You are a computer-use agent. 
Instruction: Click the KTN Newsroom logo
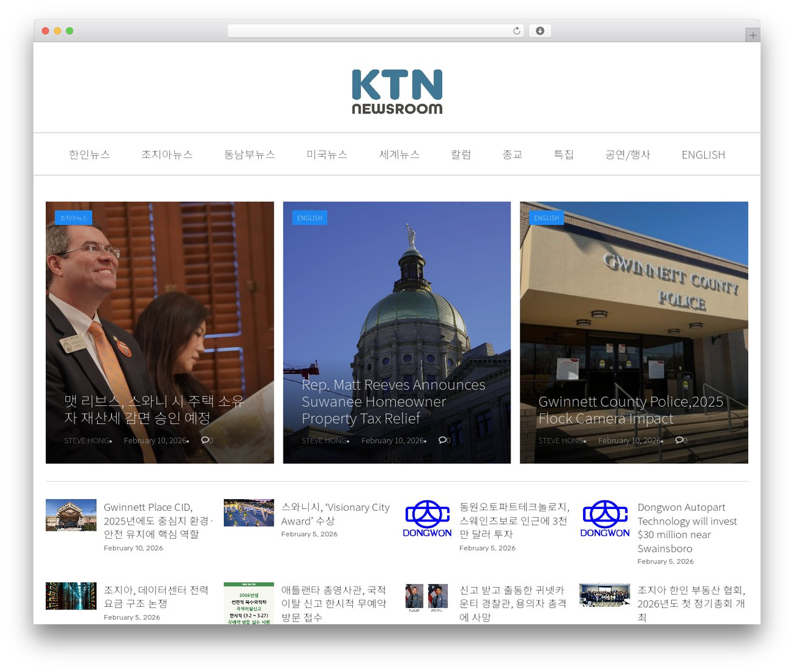(397, 92)
